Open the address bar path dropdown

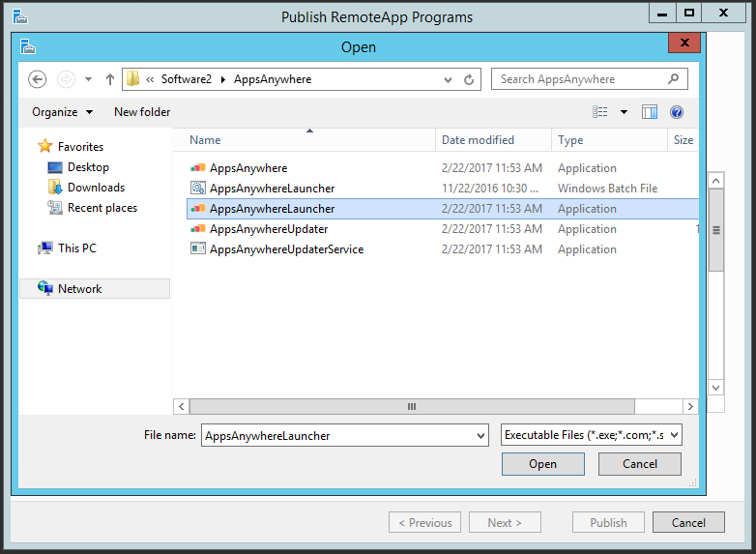coord(448,79)
